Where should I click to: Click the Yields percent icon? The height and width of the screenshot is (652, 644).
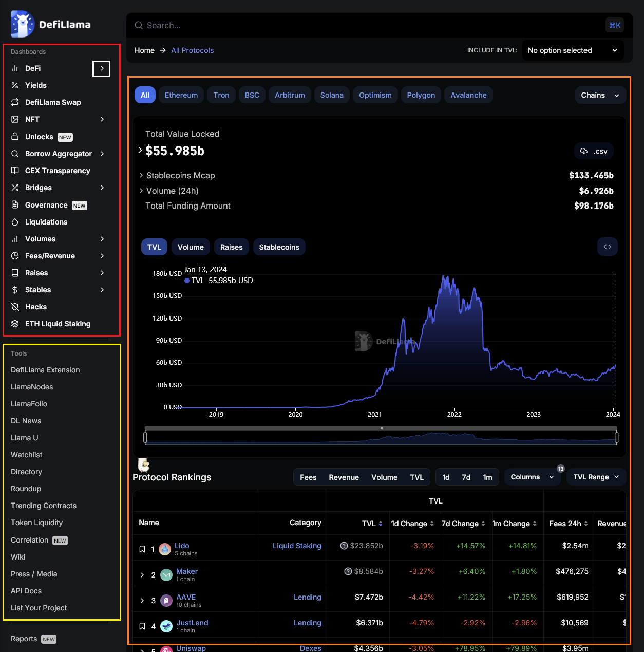click(15, 85)
